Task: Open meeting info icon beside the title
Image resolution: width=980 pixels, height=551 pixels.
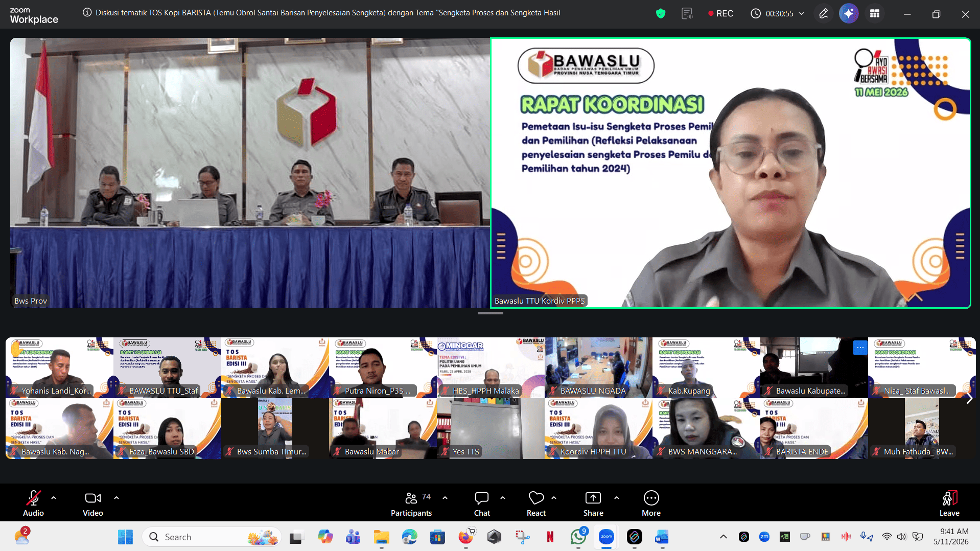Action: click(x=87, y=13)
